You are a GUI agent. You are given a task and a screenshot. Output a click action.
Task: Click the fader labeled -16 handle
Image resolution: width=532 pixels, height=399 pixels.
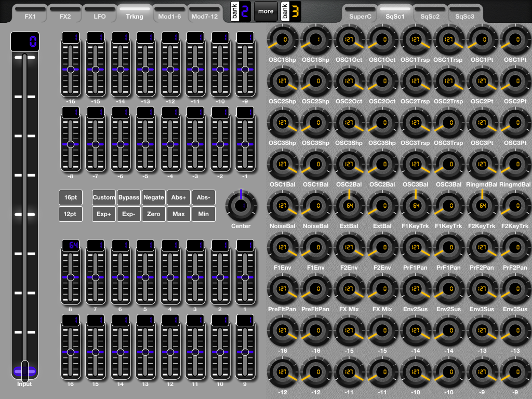click(x=71, y=70)
